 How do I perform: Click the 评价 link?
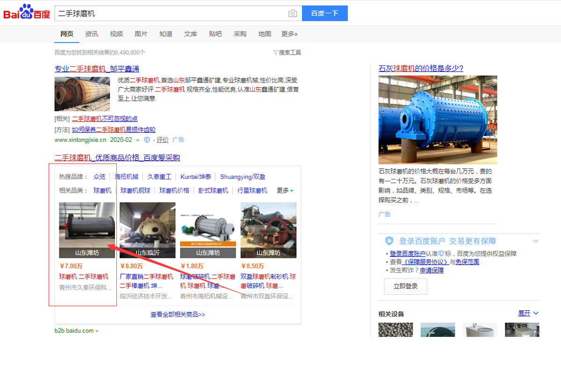click(x=163, y=140)
